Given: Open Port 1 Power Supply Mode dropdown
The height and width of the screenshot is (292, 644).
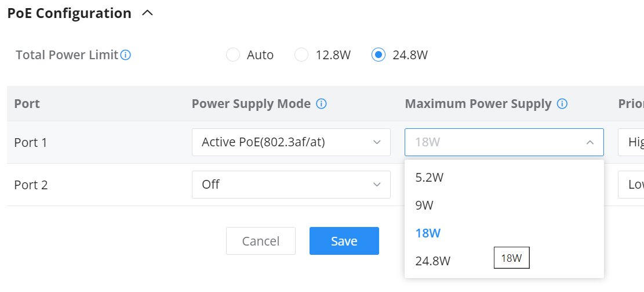Looking at the screenshot, I should [291, 142].
